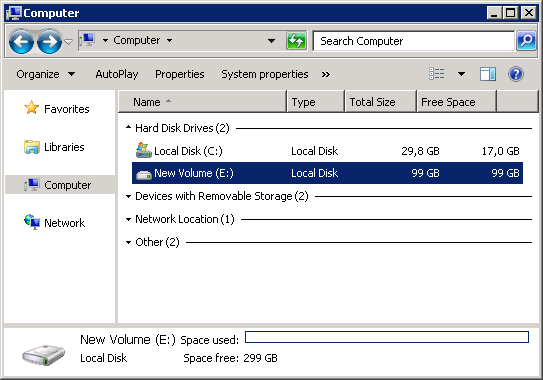Click the Properties toolbar button
The image size is (543, 380).
click(179, 74)
